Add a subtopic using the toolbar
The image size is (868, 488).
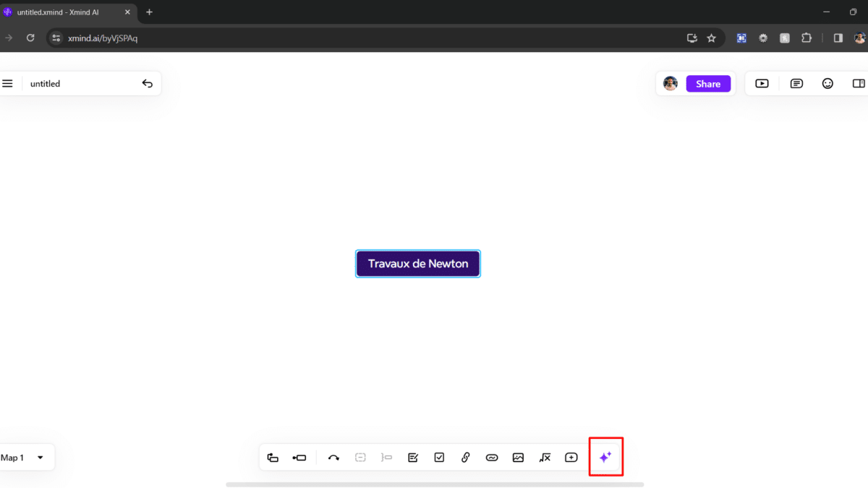[x=299, y=458]
